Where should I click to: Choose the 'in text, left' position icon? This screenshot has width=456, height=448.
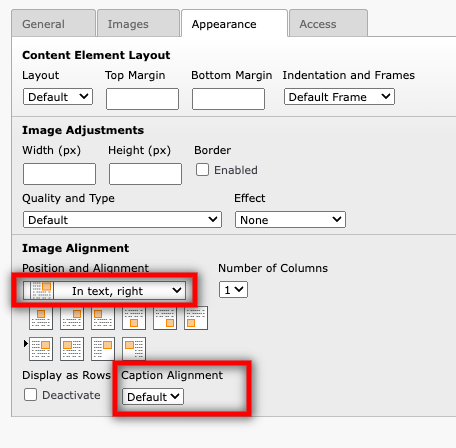point(72,349)
